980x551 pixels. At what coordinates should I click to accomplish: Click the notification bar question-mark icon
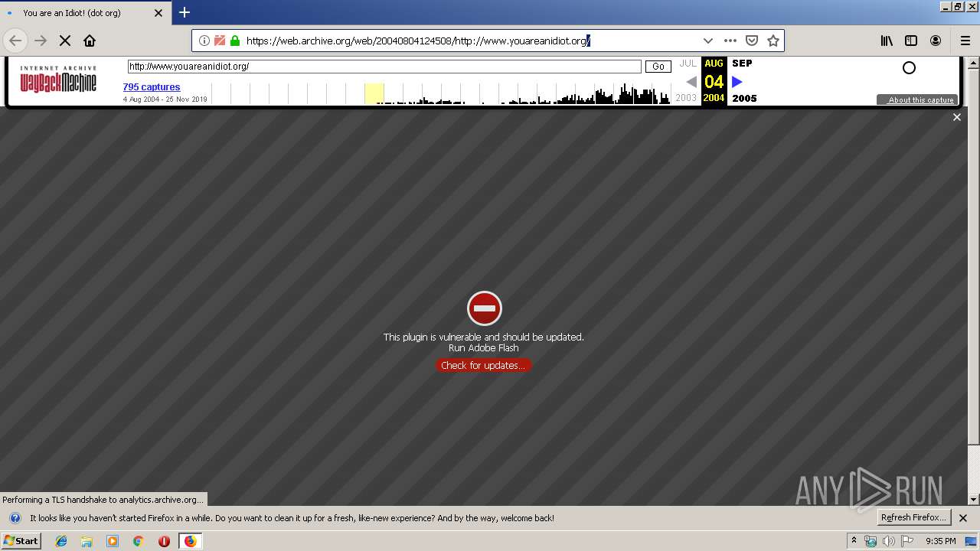point(15,518)
